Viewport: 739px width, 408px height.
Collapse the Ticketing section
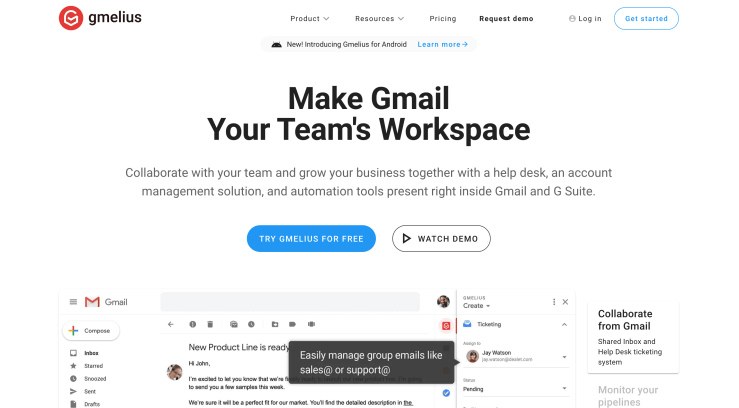[564, 324]
